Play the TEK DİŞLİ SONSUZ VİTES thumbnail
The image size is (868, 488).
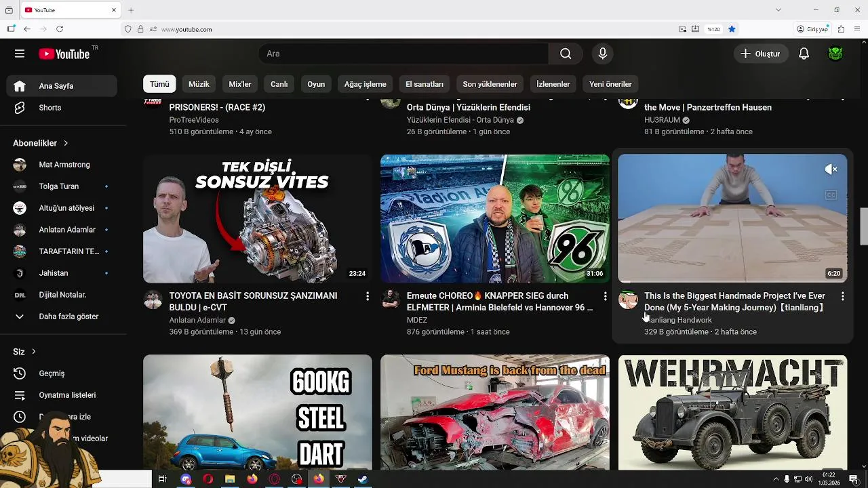pos(258,218)
